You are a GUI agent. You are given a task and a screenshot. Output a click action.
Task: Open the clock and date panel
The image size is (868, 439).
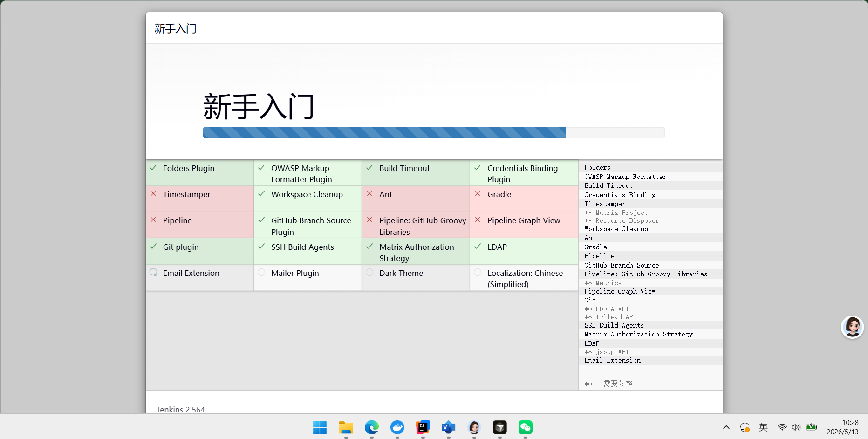[842, 427]
